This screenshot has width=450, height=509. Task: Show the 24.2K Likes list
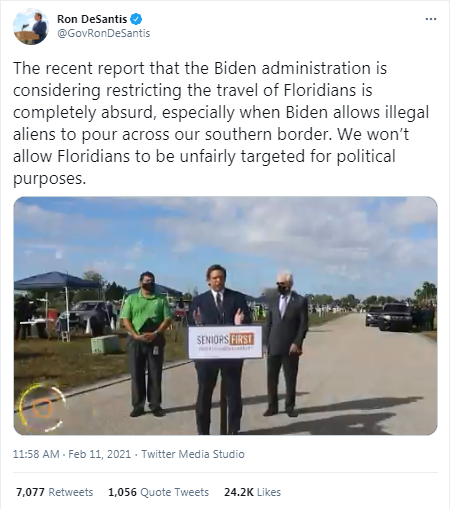click(x=252, y=492)
